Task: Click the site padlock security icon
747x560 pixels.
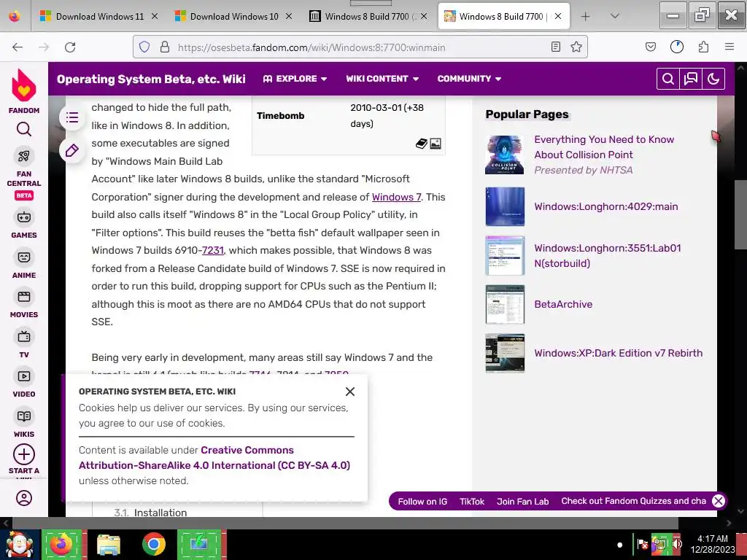Action: pyautogui.click(x=165, y=47)
